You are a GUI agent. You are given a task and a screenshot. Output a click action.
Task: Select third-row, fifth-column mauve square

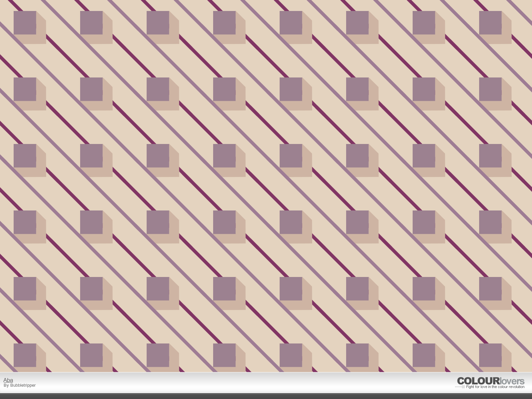(x=291, y=156)
